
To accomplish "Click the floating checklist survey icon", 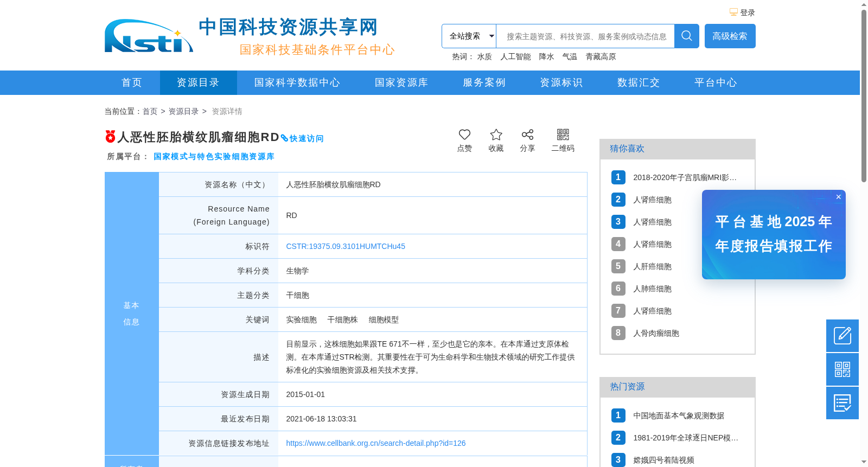I will click(x=843, y=403).
